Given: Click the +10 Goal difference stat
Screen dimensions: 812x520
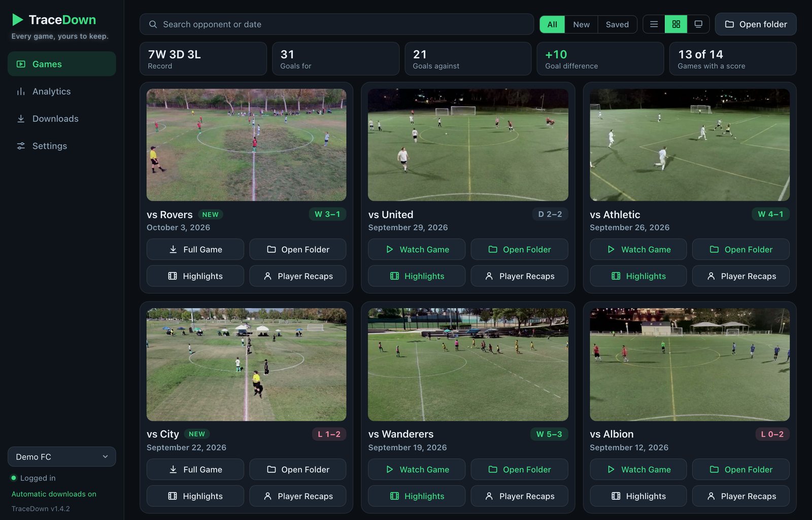Looking at the screenshot, I should (600, 59).
